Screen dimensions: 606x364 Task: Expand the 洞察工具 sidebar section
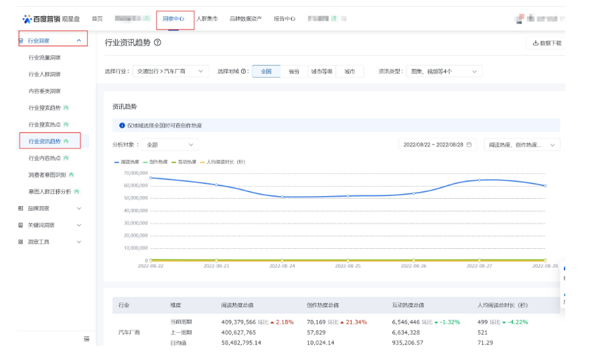tap(79, 242)
